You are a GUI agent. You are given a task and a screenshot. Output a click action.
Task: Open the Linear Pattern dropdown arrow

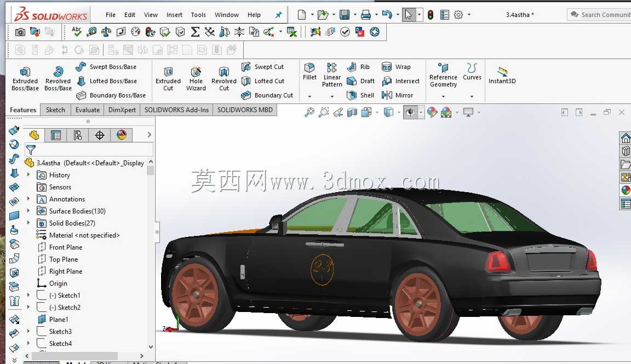(332, 96)
